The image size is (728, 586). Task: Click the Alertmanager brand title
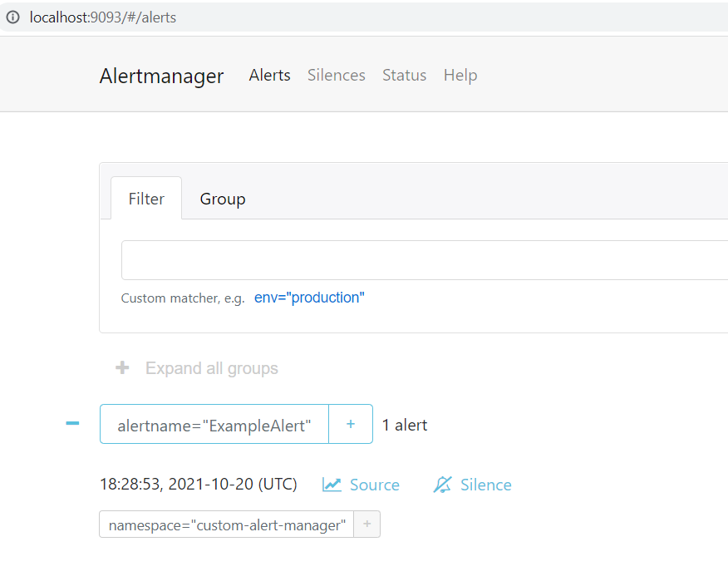coord(161,76)
